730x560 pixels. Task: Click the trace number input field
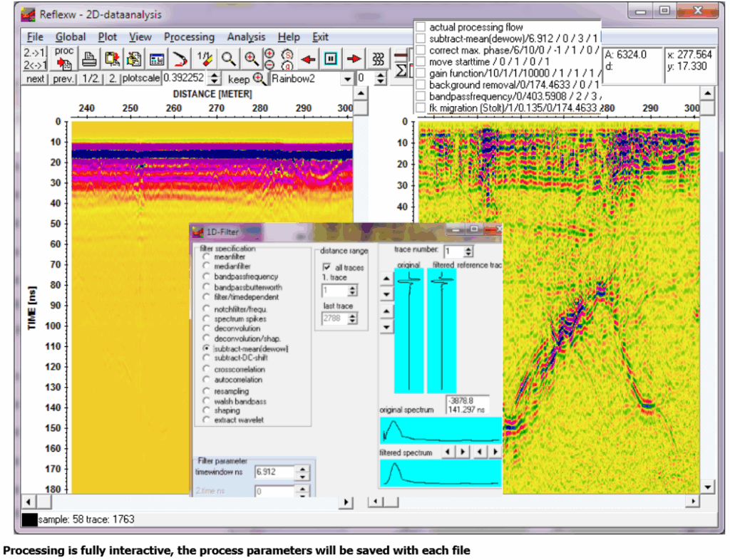[x=454, y=252]
